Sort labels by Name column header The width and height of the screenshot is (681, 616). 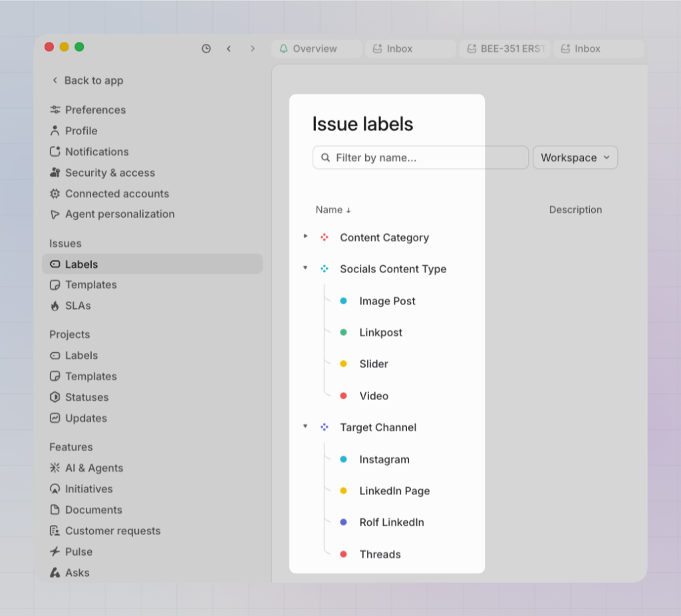[333, 210]
